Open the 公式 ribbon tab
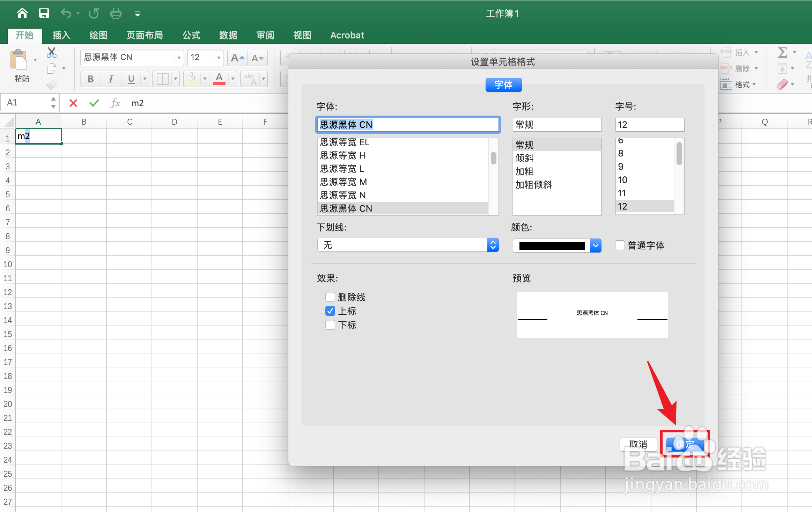 (191, 35)
